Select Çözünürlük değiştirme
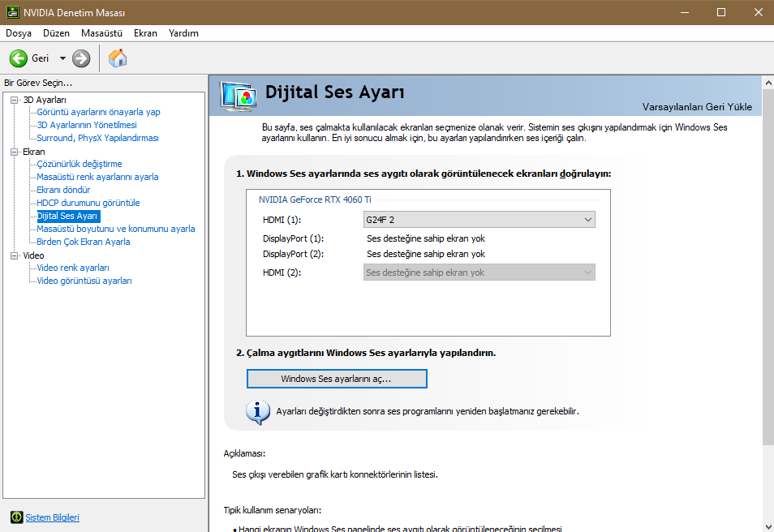Viewport: 774px width, 532px height. (x=80, y=164)
